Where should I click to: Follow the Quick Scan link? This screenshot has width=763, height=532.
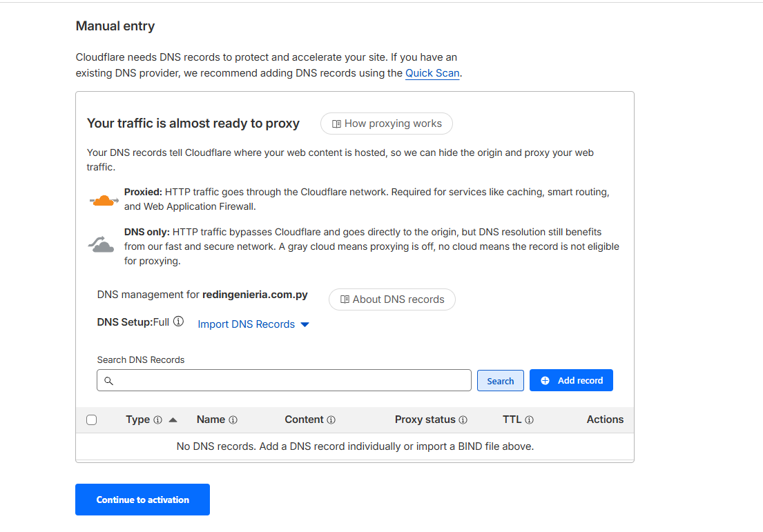tap(432, 73)
